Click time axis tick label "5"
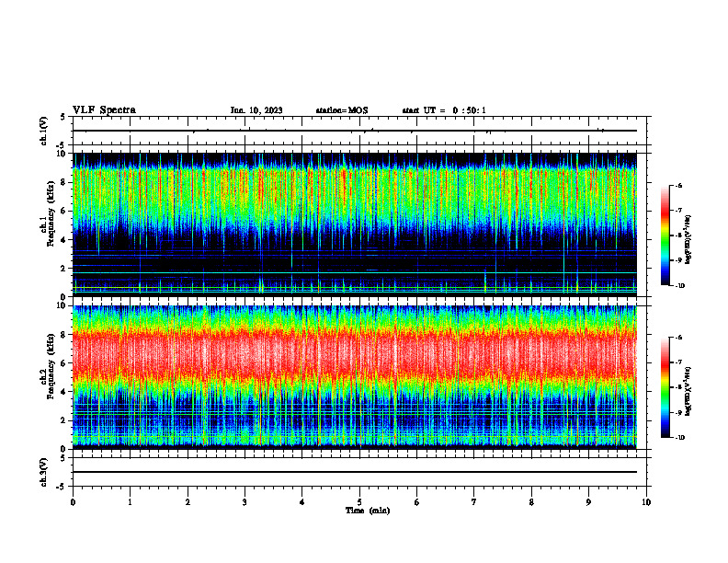This screenshot has height=563, width=728. coord(359,502)
